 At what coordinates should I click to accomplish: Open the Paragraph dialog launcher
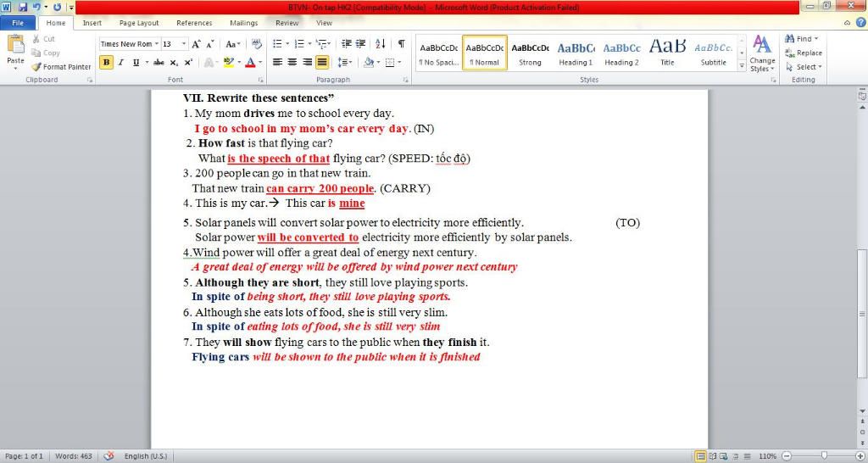pyautogui.click(x=406, y=81)
